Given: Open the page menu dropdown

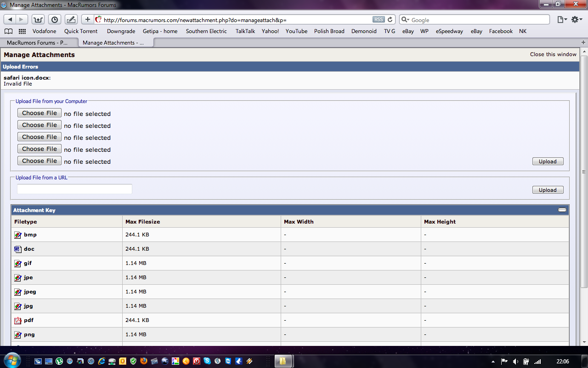Looking at the screenshot, I should pyautogui.click(x=562, y=19).
